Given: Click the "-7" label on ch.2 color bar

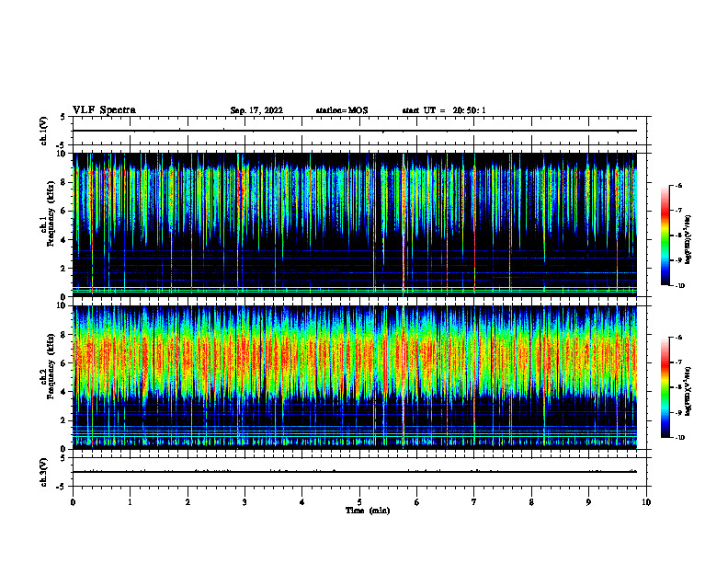Looking at the screenshot, I should [x=678, y=362].
